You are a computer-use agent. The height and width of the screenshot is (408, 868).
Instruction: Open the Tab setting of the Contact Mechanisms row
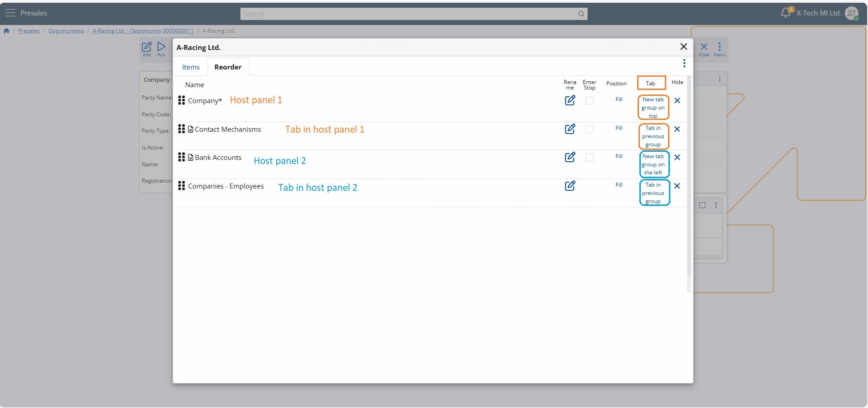click(x=653, y=136)
